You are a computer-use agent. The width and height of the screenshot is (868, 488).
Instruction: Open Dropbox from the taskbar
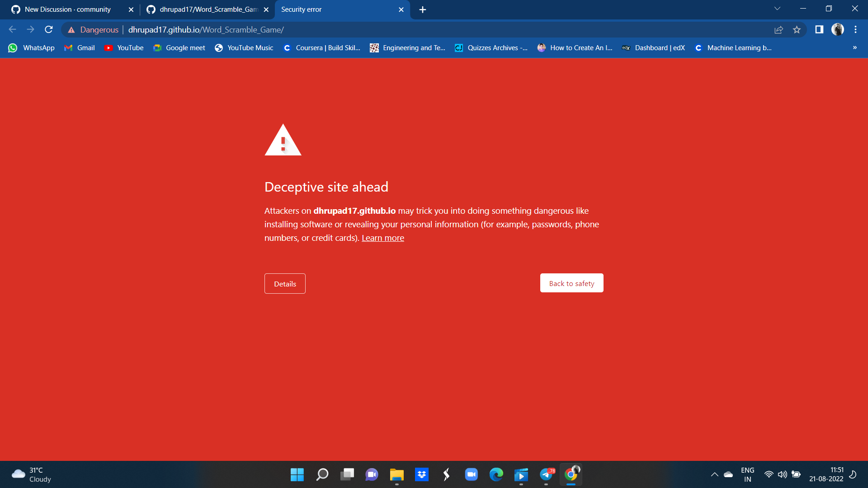coord(421,474)
